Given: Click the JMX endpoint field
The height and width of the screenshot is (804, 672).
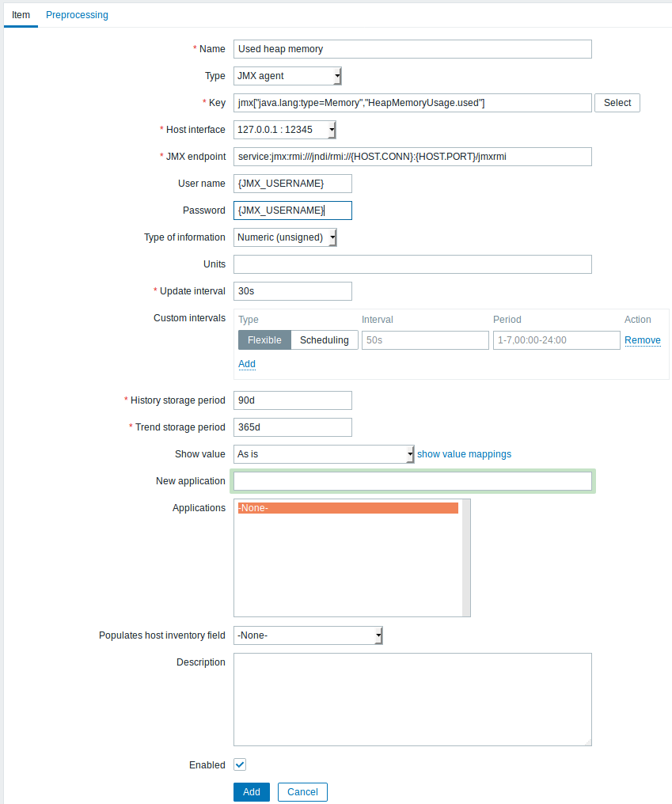Looking at the screenshot, I should [412, 157].
